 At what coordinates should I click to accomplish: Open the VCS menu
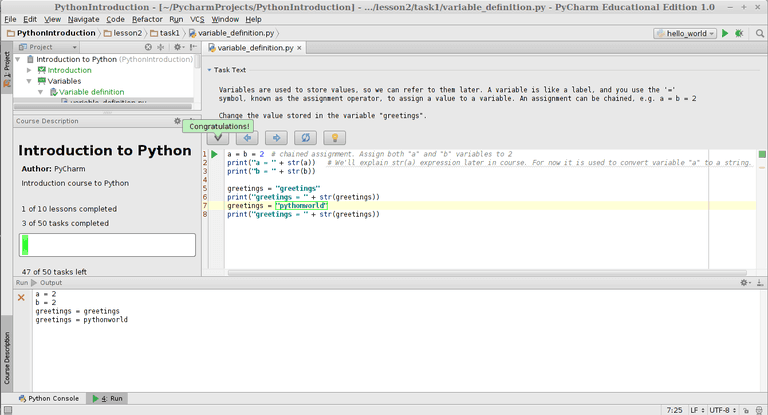click(197, 19)
